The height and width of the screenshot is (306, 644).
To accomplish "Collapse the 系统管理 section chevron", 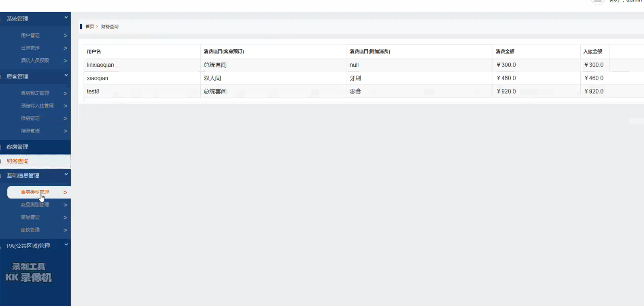I will coord(66,18).
